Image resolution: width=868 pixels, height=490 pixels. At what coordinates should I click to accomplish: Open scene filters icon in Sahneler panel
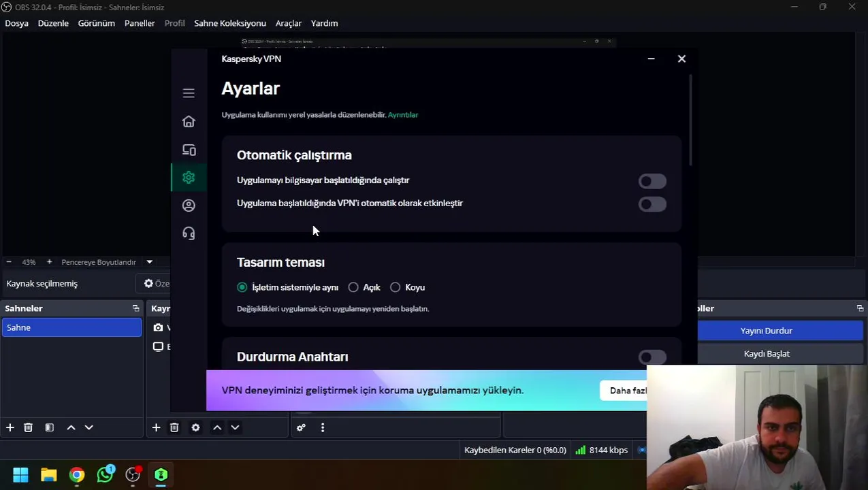coord(49,427)
